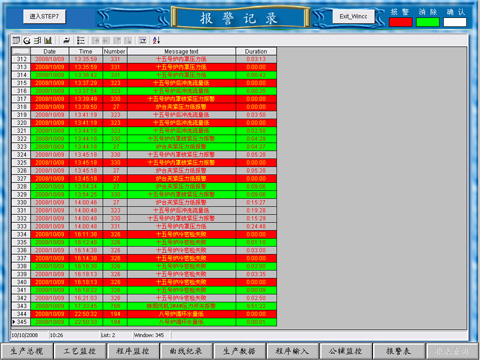480x360 pixels.
Task: Switch to short-term archive list icon
Action: coord(27,40)
